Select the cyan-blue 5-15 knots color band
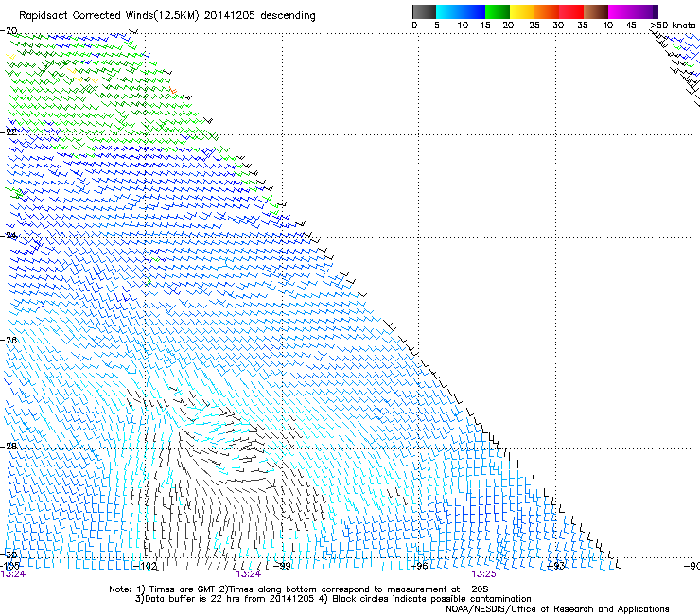Image resolution: width=700 pixels, height=615 pixels. [x=461, y=11]
